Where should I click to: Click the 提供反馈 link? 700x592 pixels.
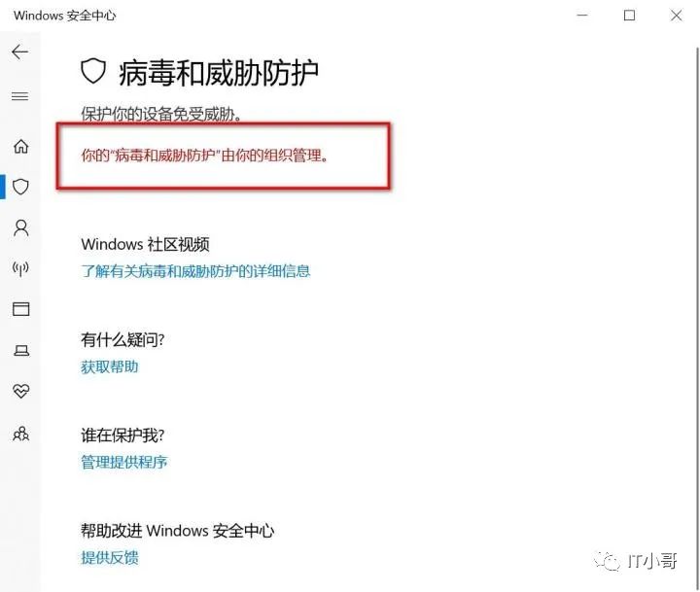tap(110, 558)
